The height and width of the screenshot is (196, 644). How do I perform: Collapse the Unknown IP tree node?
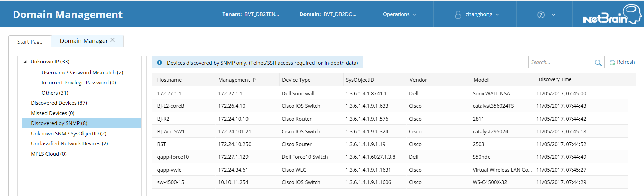pos(25,62)
